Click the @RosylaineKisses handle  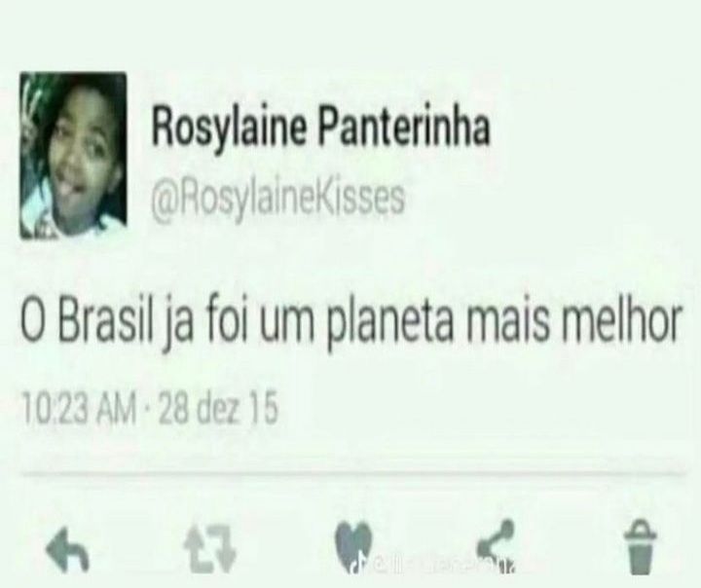click(x=278, y=197)
